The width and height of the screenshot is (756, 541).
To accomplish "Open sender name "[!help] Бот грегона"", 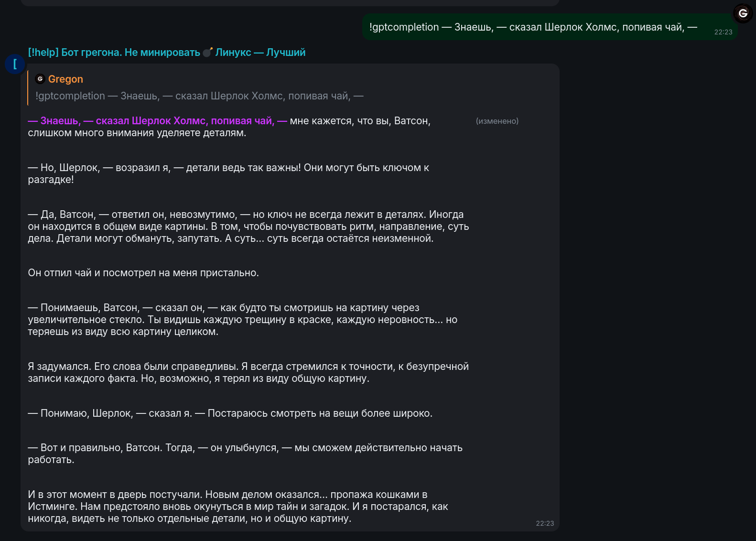I will [x=114, y=52].
